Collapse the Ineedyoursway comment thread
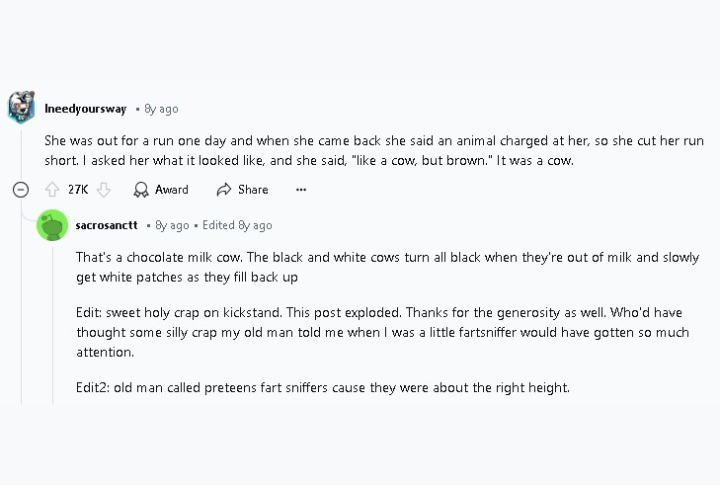Screen dimensions: 720x485 pyautogui.click(x=21, y=190)
